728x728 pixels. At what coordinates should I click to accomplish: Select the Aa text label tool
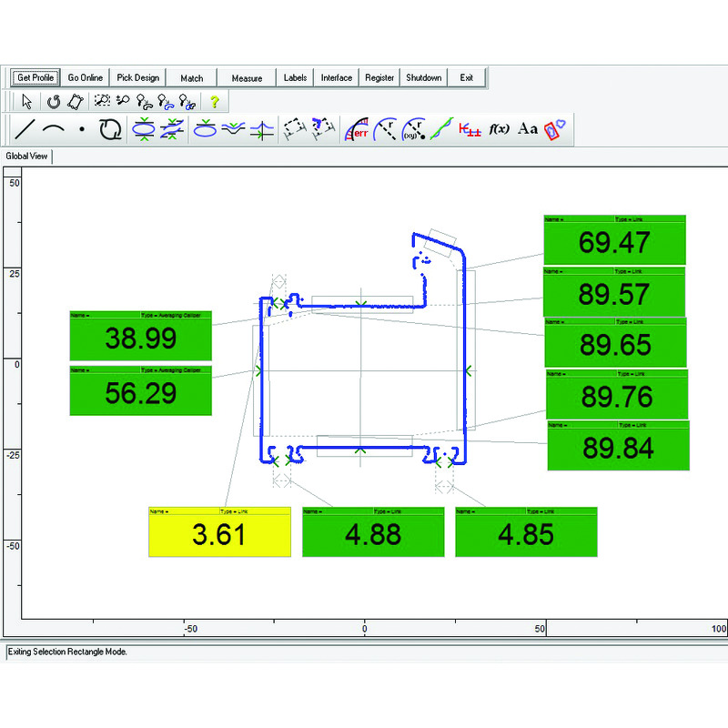(528, 130)
